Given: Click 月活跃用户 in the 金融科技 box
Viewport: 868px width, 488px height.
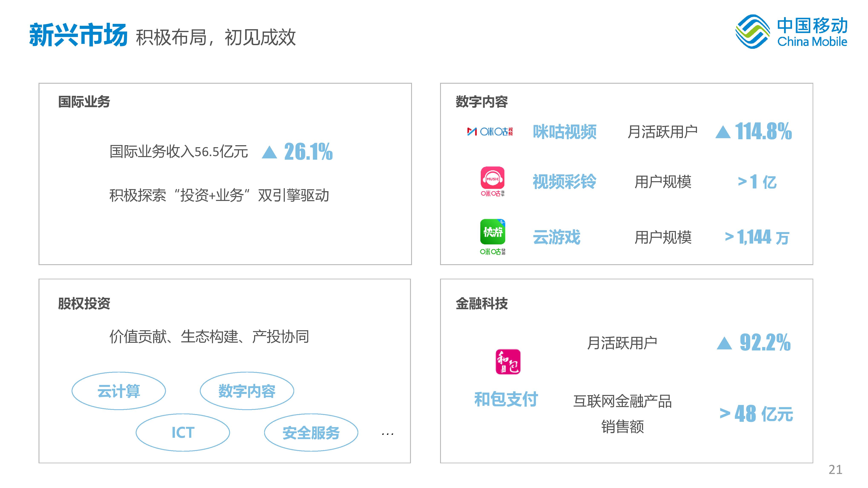Looking at the screenshot, I should coord(622,343).
